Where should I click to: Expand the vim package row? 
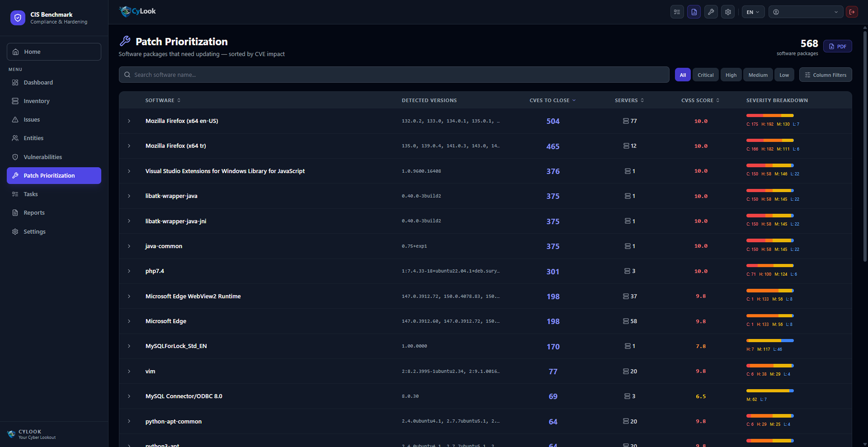pos(129,371)
